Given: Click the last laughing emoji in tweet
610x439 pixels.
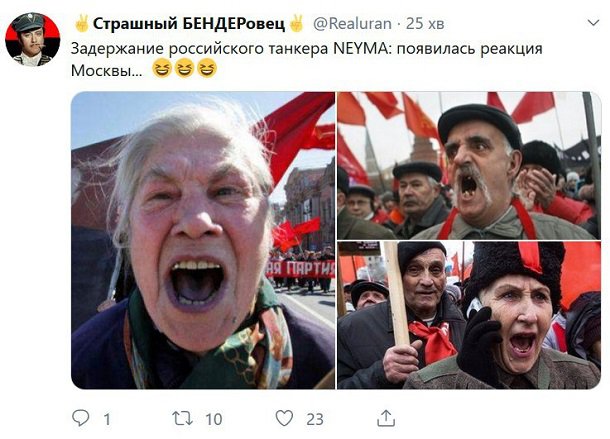Looking at the screenshot, I should [x=207, y=68].
